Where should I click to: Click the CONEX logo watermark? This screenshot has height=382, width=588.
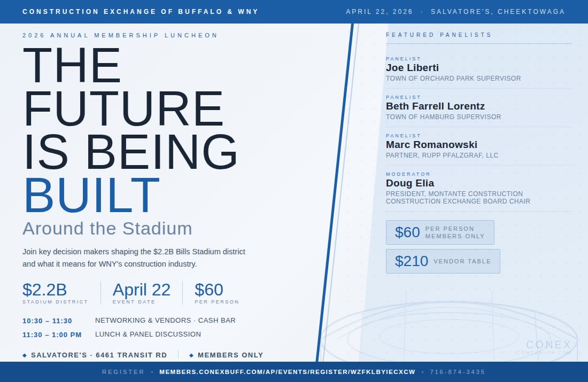click(x=548, y=345)
